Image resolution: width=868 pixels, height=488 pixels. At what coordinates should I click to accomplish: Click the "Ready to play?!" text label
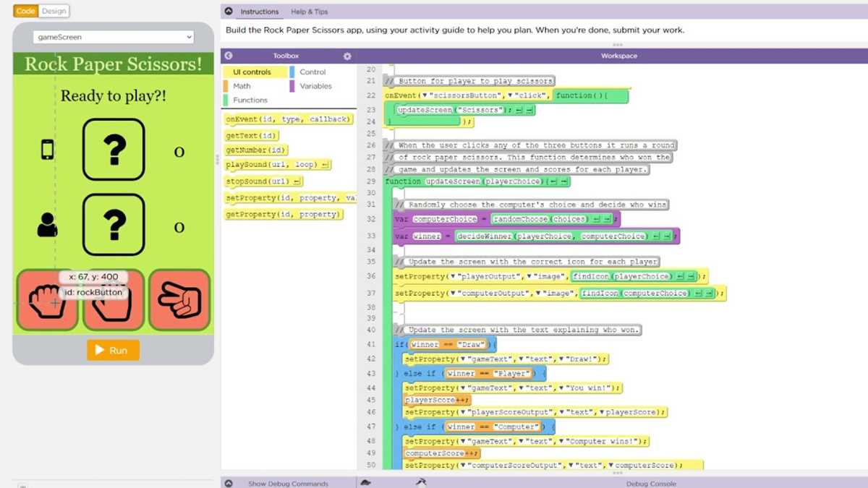(x=114, y=95)
